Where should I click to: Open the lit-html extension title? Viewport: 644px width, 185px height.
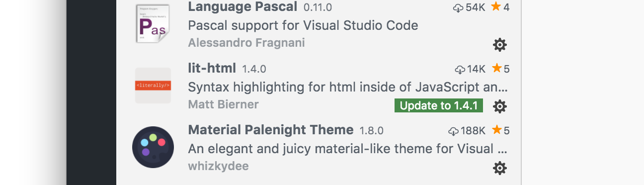click(x=212, y=68)
